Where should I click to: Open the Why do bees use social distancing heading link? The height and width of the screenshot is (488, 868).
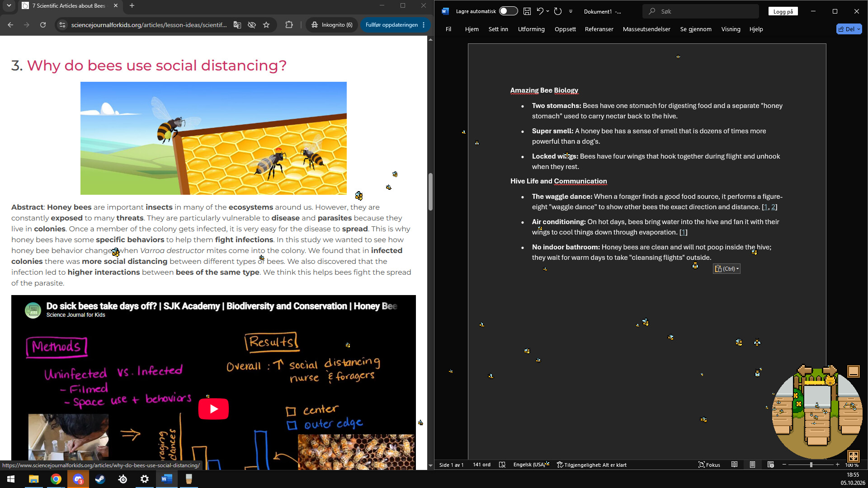(156, 66)
